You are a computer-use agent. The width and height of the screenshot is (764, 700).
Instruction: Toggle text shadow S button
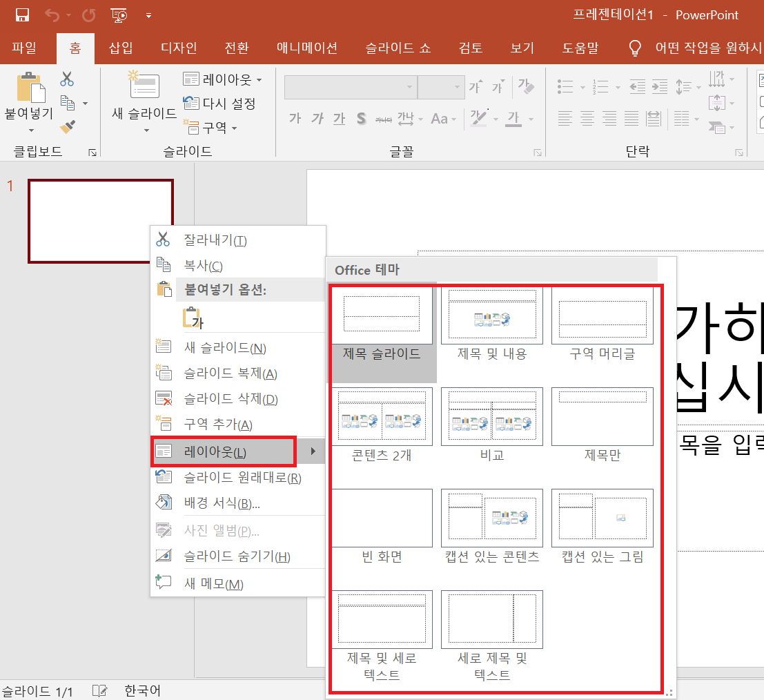click(361, 118)
